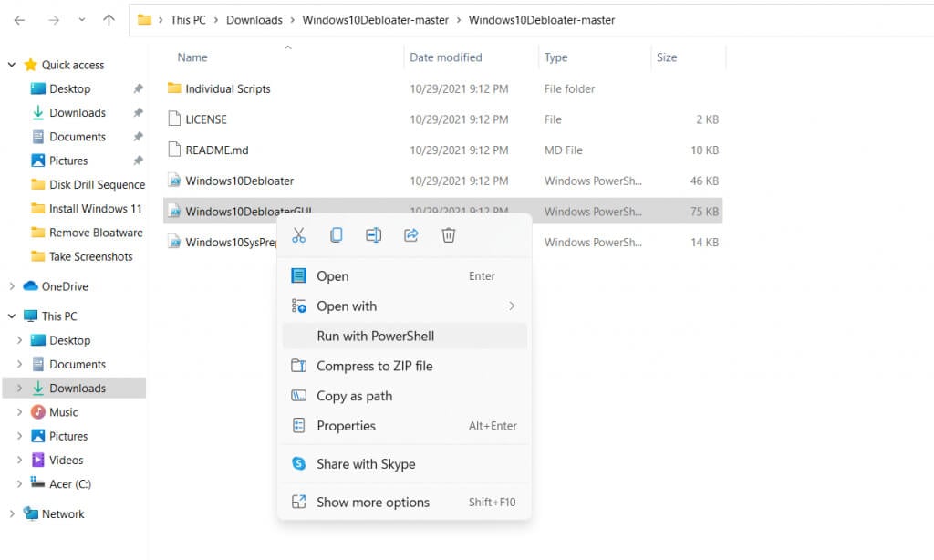Select the README.md file

click(216, 150)
